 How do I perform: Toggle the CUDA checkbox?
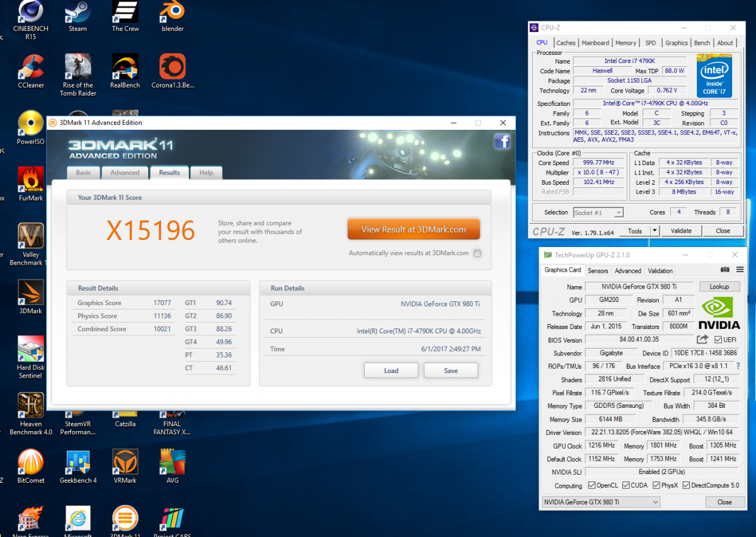(626, 485)
